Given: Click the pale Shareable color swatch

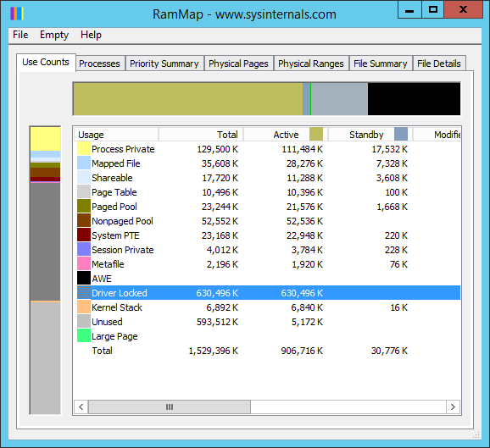Looking at the screenshot, I should pos(84,178).
